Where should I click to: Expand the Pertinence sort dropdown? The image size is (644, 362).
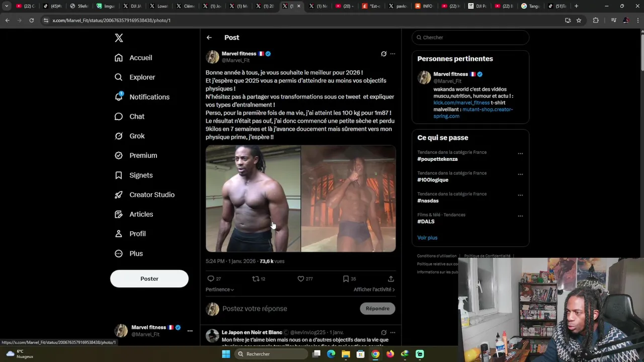[220, 290]
